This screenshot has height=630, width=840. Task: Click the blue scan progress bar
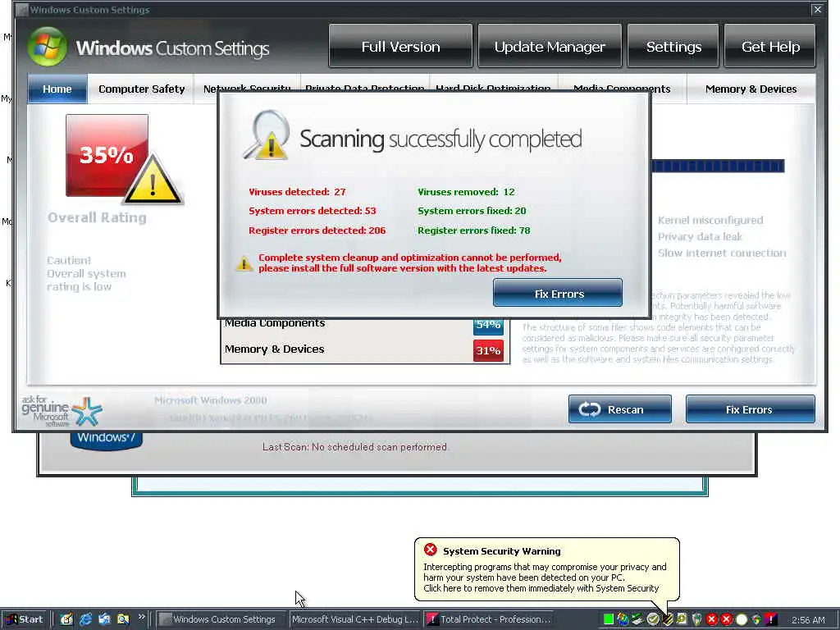click(x=718, y=166)
